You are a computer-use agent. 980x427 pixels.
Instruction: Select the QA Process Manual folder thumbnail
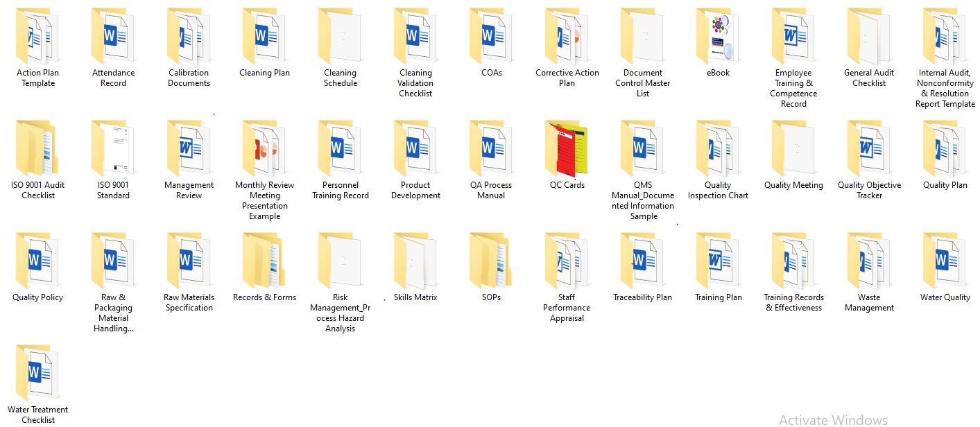[491, 149]
